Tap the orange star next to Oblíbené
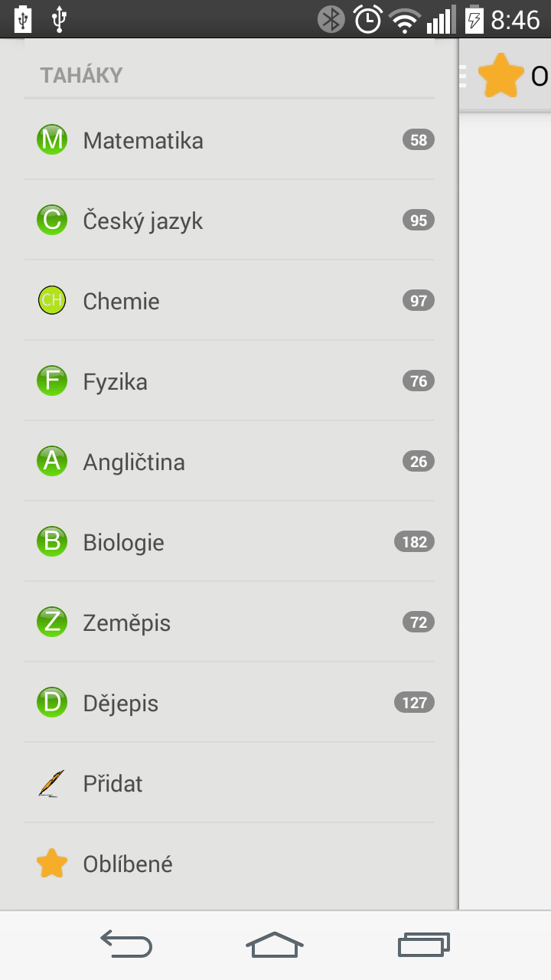This screenshot has height=980, width=551. pos(52,864)
